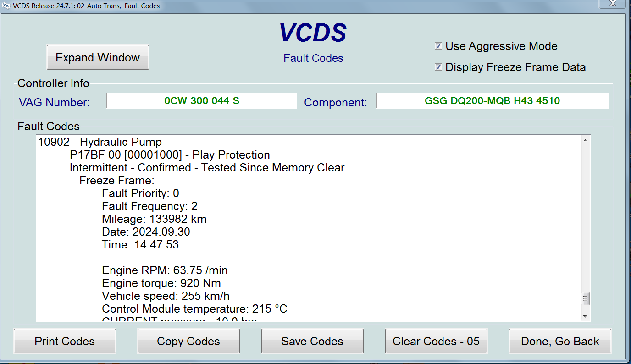Click the VCDS title bar icon
The height and width of the screenshot is (364, 631).
(x=6, y=6)
